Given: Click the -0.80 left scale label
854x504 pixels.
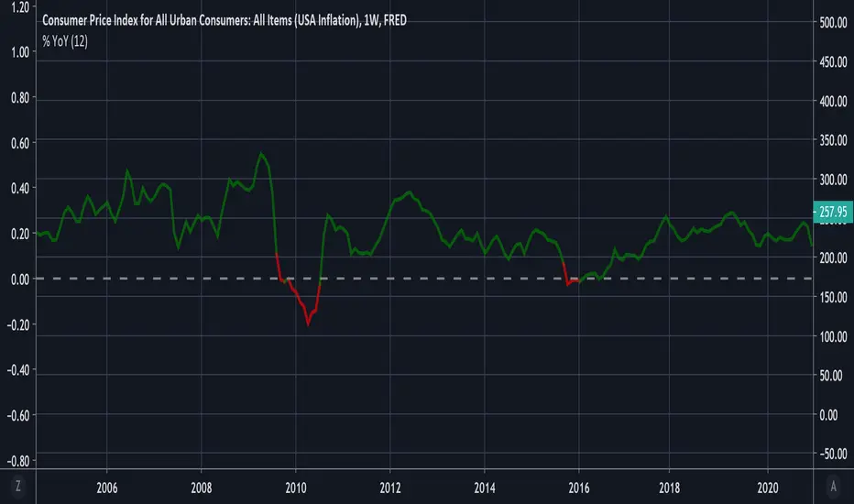Looking at the screenshot, I should pos(18,462).
